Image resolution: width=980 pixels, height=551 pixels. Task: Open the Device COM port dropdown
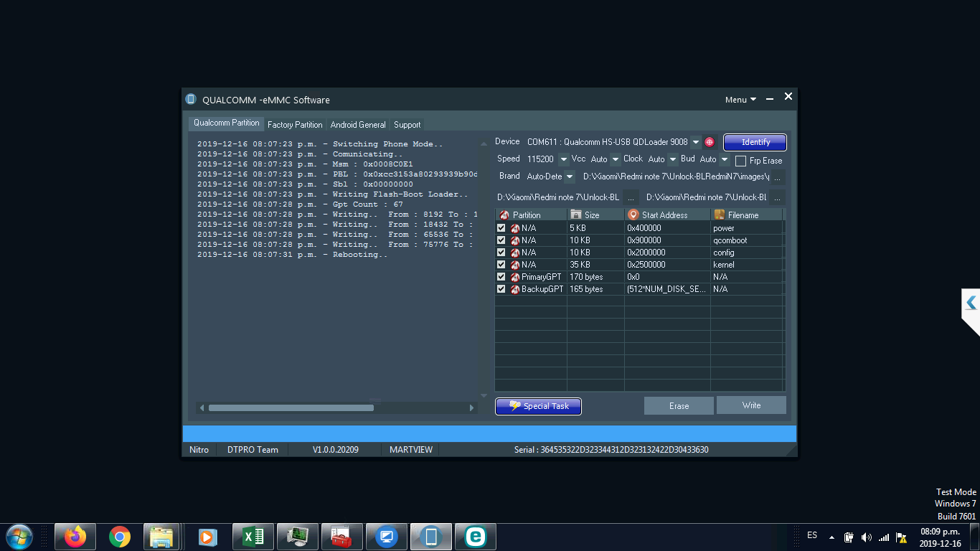(696, 142)
